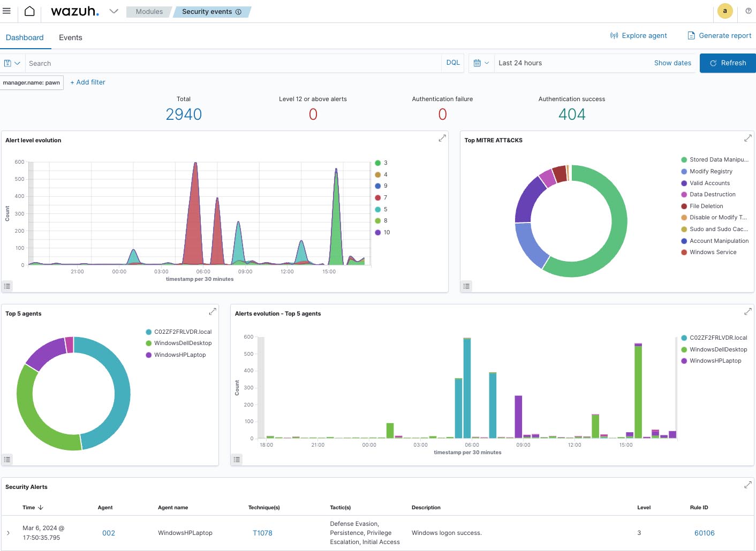This screenshot has height=551, width=756.
Task: Switch to the Dashboard tab
Action: tap(25, 37)
